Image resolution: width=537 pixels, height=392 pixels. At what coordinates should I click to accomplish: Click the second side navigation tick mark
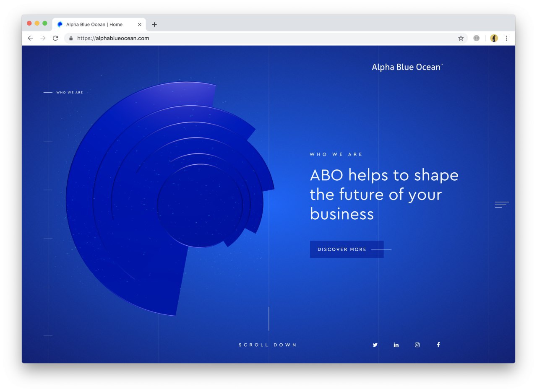point(48,141)
